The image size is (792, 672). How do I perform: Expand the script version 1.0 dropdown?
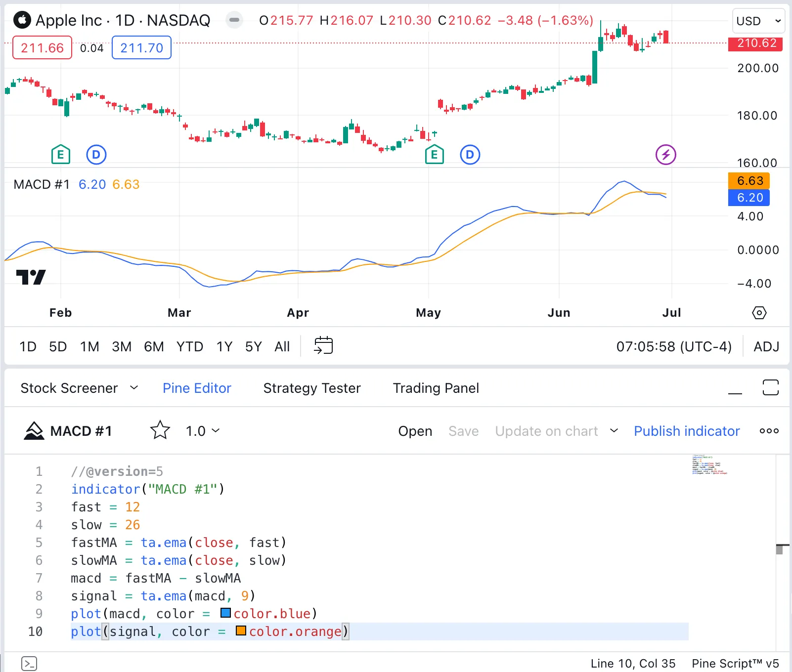203,431
